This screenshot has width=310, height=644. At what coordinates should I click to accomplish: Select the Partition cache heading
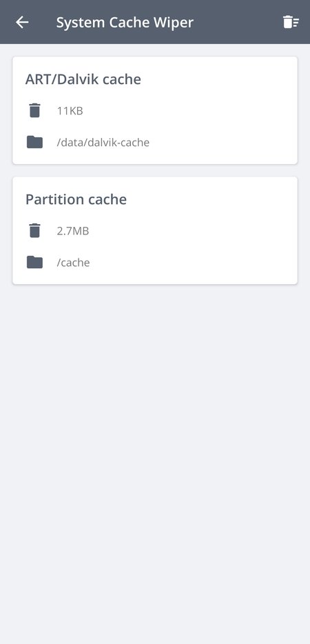[x=76, y=199]
